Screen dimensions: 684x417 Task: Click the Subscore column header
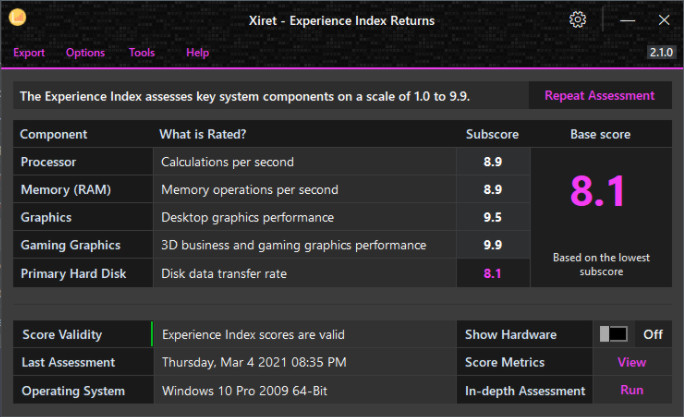click(492, 134)
